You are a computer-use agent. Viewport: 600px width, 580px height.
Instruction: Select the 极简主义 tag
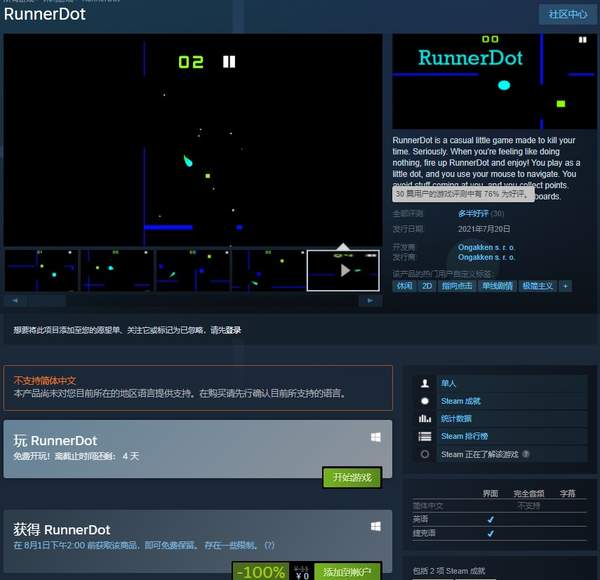pyautogui.click(x=537, y=286)
